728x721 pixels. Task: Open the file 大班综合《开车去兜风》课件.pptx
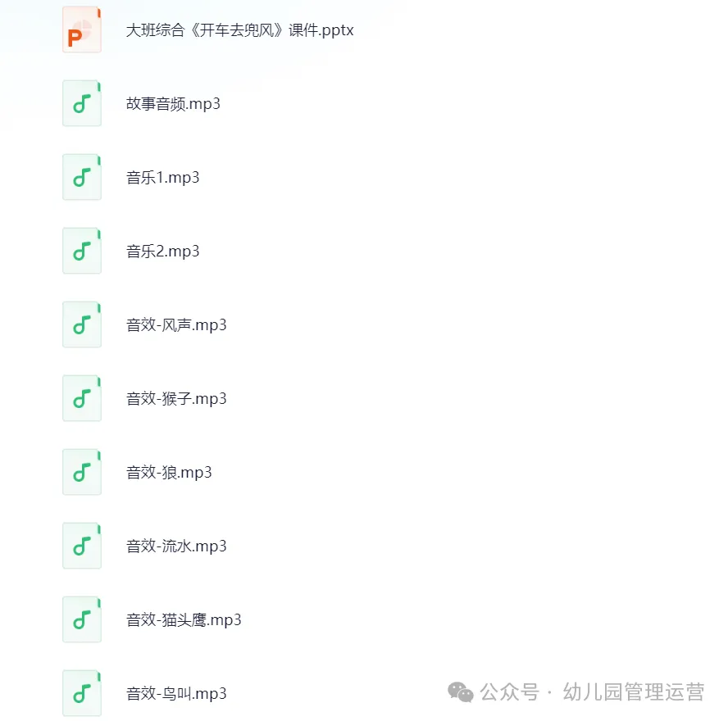point(239,30)
